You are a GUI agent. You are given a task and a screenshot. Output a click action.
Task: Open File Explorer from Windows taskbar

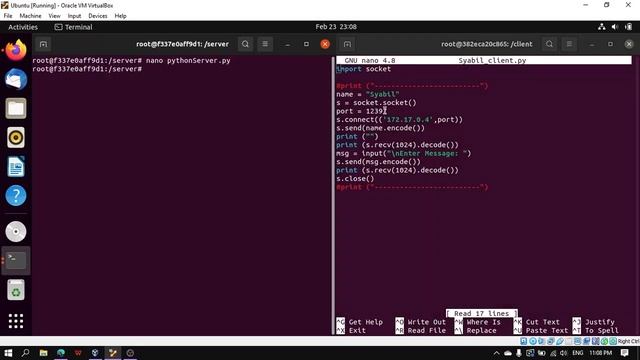click(43, 353)
